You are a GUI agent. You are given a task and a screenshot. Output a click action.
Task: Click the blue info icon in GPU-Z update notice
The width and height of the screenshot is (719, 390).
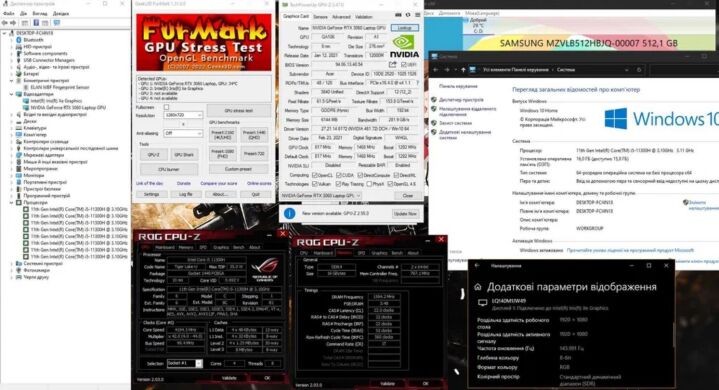click(289, 213)
